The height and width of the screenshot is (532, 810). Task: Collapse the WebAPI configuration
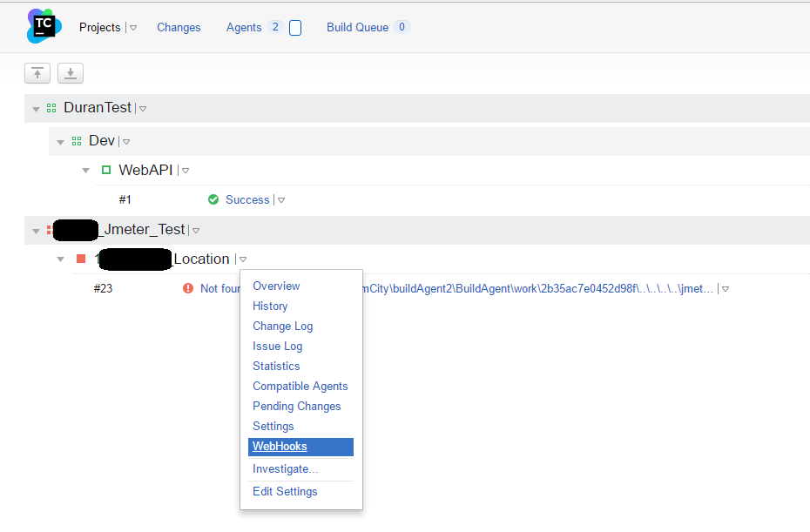click(85, 171)
